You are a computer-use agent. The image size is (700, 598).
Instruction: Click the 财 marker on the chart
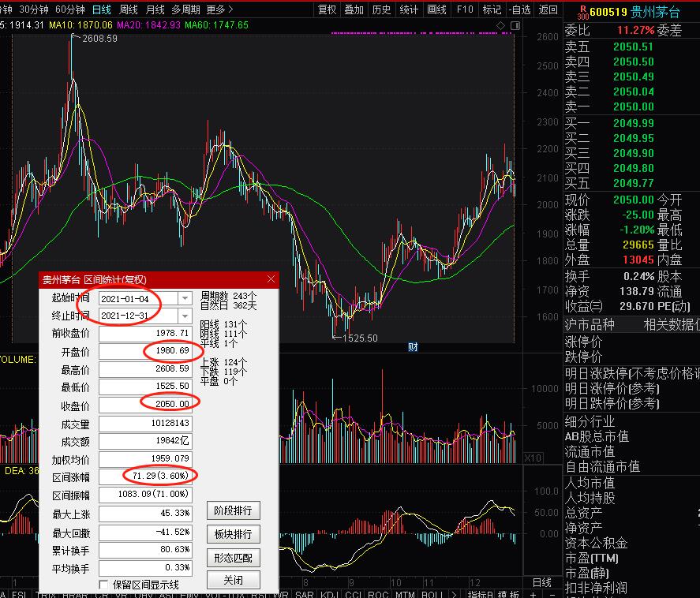(x=412, y=346)
